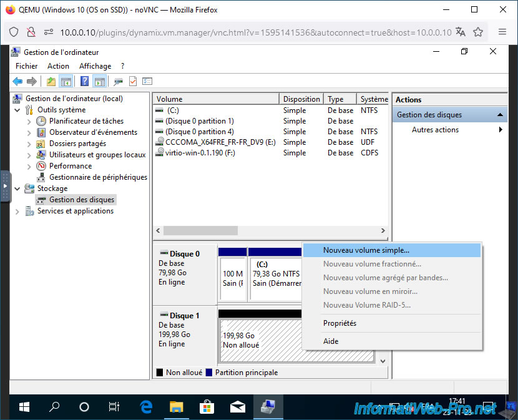Click the Forward arrow toolbar icon
This screenshot has width=518, height=420.
(x=31, y=81)
